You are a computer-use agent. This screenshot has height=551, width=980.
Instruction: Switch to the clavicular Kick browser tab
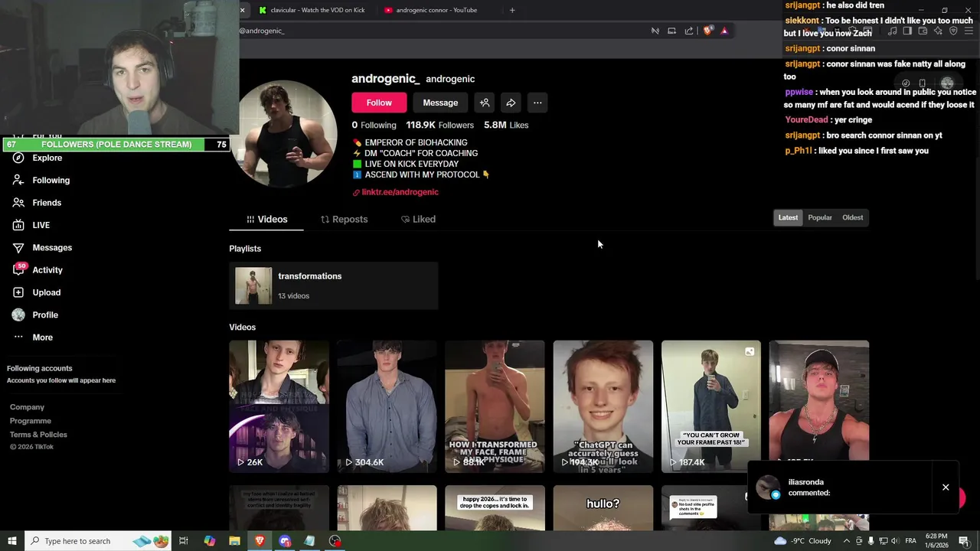312,10
